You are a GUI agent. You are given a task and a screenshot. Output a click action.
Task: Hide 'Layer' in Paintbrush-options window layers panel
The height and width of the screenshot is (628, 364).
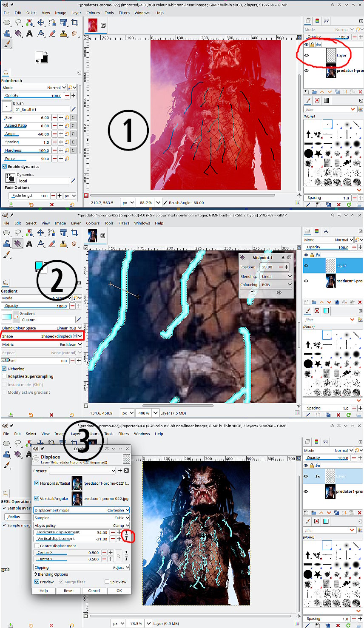click(307, 55)
